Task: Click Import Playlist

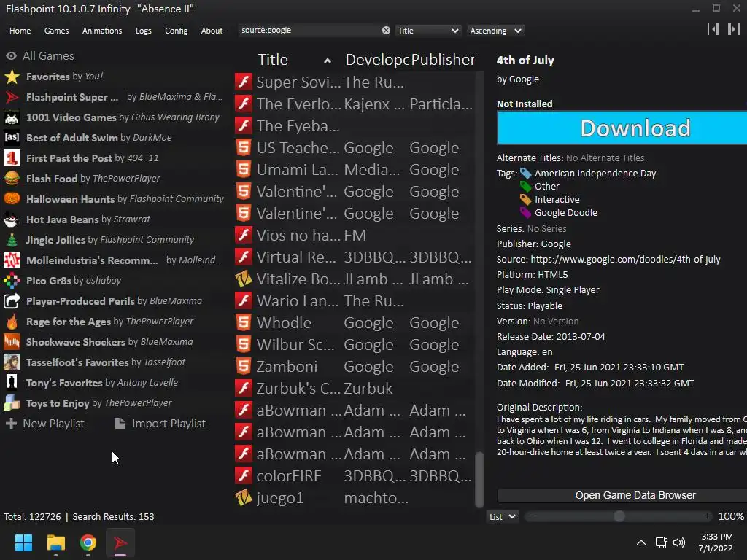Action: pos(160,424)
